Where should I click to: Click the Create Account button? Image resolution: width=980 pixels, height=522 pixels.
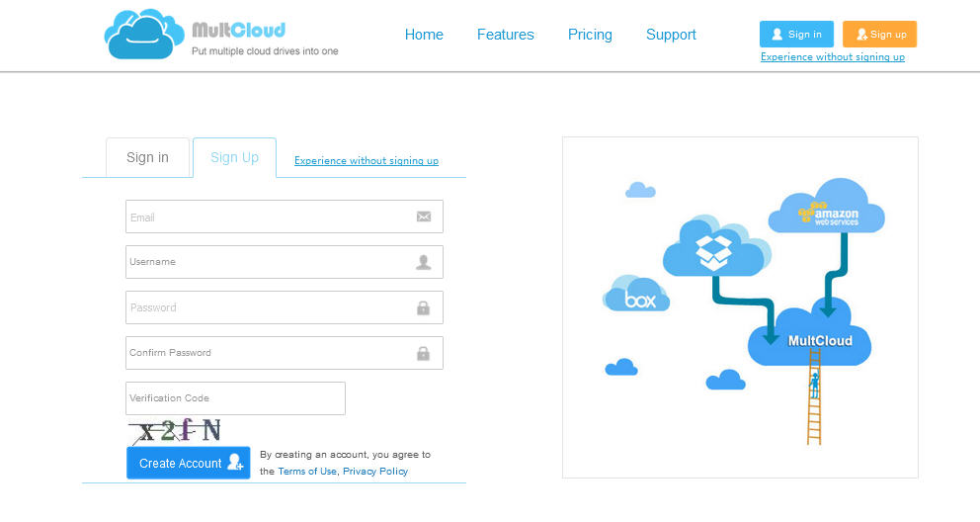[x=188, y=463]
